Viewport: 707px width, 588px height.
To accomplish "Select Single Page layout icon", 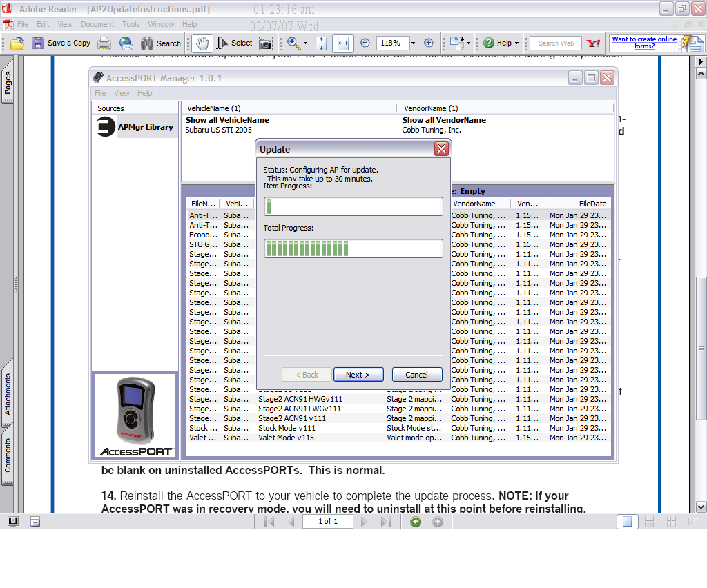I will coord(627,522).
